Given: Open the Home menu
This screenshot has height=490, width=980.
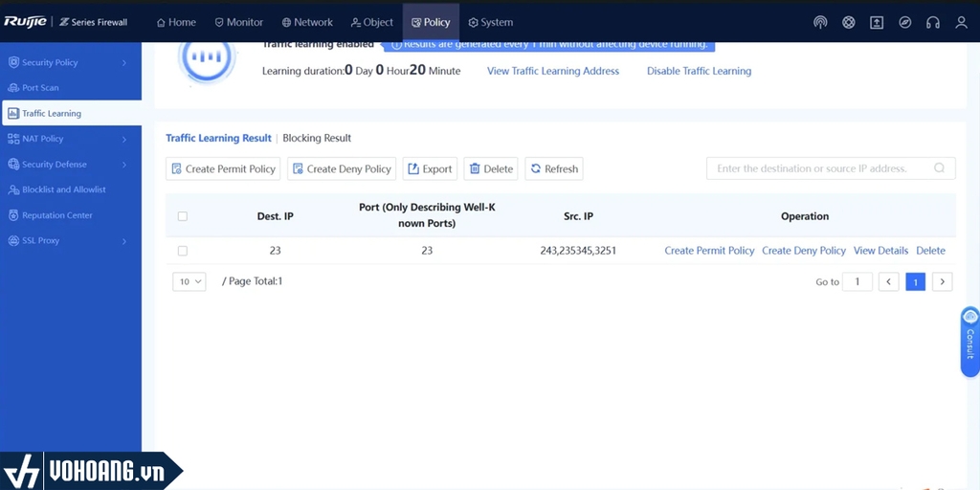Looking at the screenshot, I should coord(176,22).
